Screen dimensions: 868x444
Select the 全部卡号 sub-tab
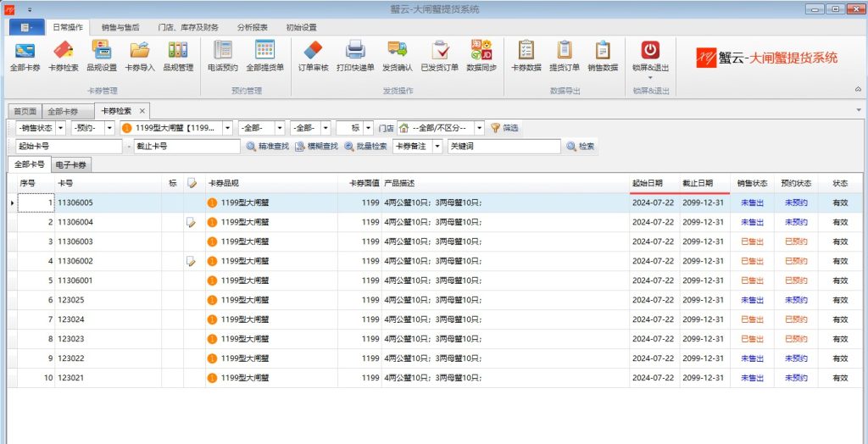coord(30,164)
